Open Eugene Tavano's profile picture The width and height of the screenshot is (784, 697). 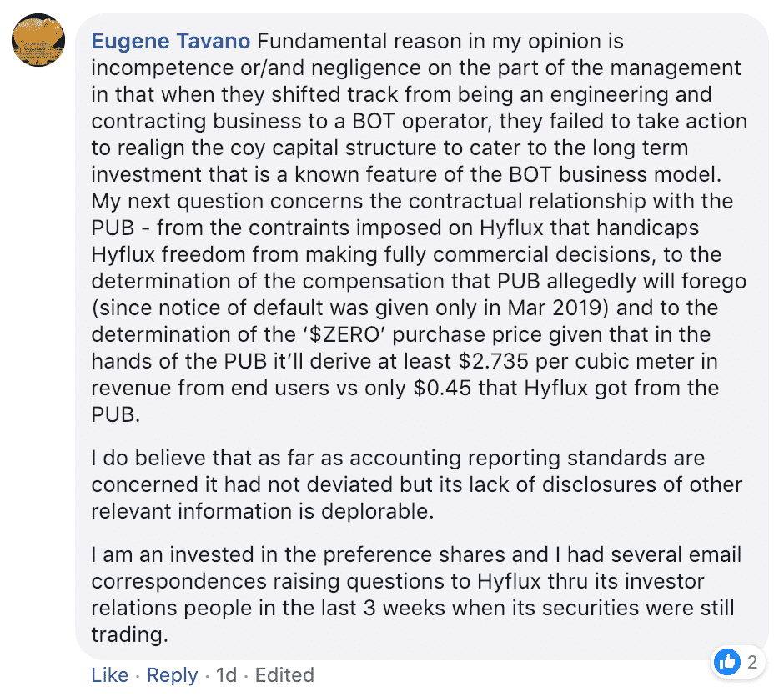[38, 40]
